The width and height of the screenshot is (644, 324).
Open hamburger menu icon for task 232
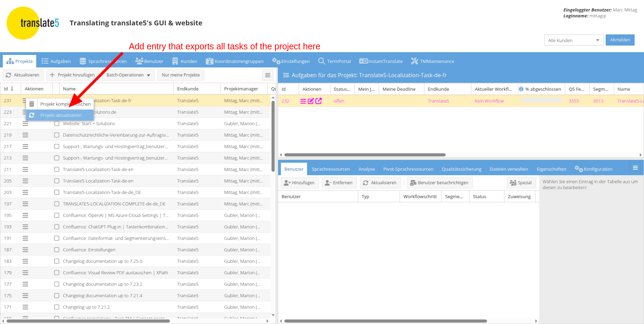pos(303,101)
